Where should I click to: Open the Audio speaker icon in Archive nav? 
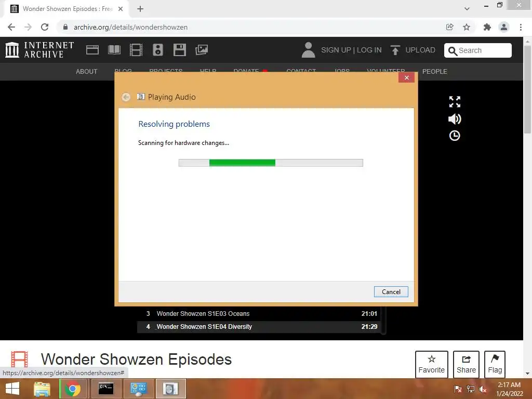click(x=158, y=50)
